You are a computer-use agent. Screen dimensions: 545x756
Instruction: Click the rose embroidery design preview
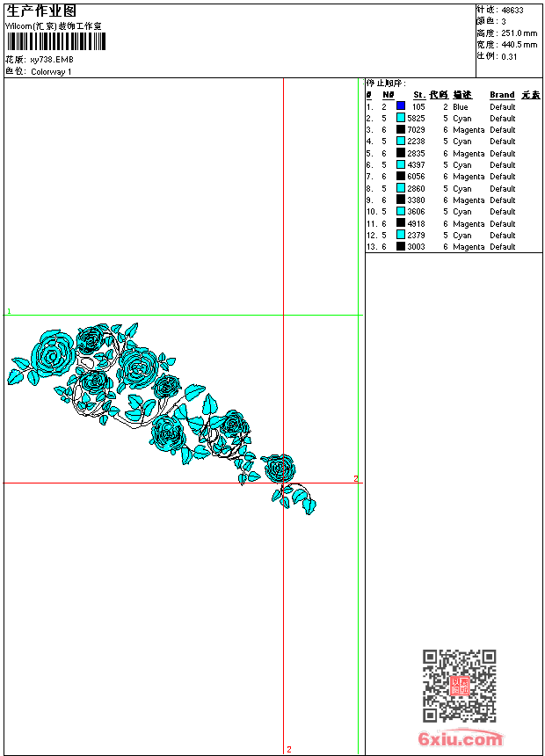coord(162,418)
